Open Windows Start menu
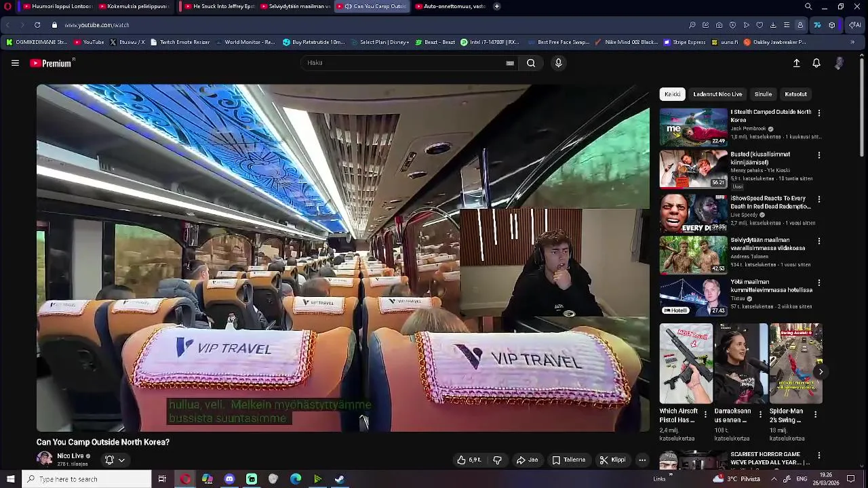 (x=10, y=479)
